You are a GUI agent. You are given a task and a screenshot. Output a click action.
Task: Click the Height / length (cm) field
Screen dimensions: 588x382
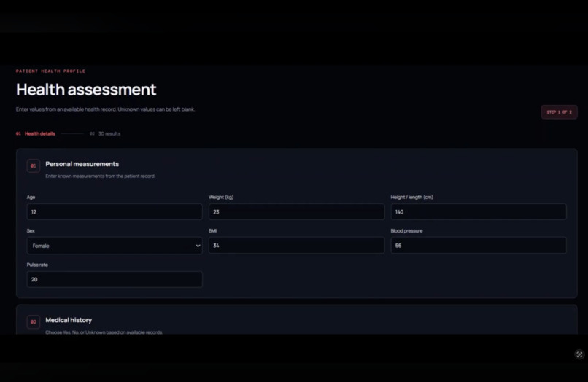coord(479,212)
